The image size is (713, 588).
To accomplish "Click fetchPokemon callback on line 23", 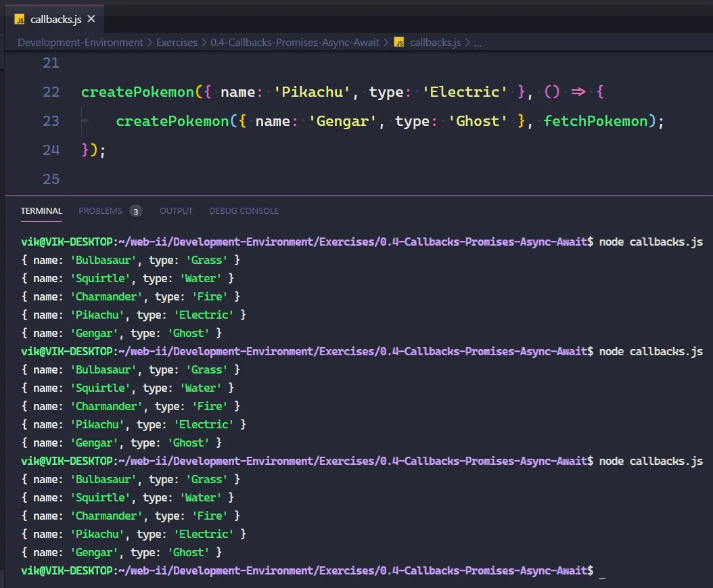I will tap(596, 121).
